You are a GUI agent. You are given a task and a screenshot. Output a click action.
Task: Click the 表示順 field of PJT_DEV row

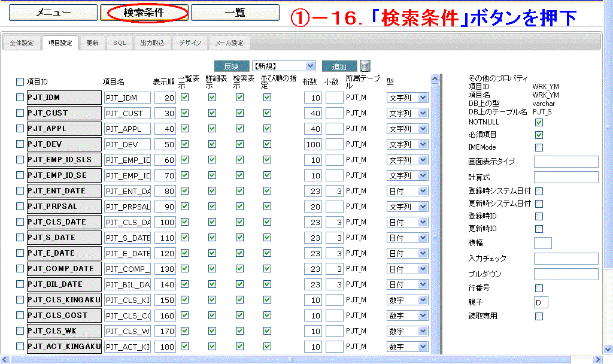click(165, 144)
